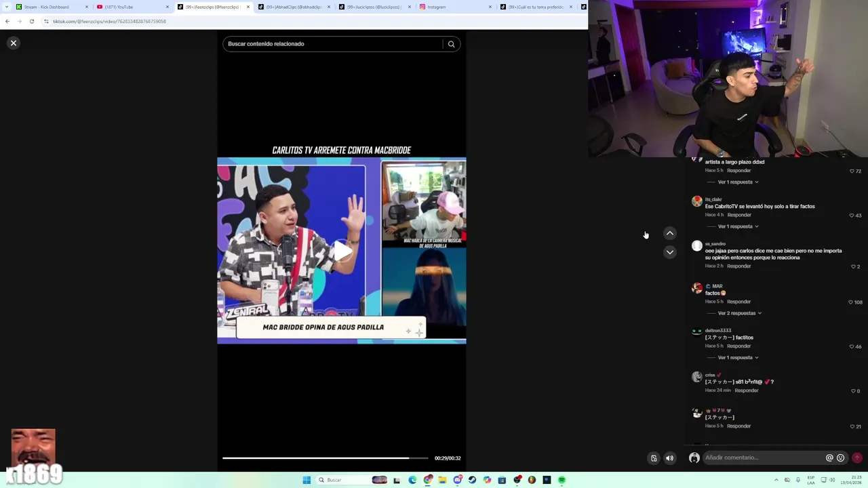Like the CabritoTV comment with 43 likes

[852, 216]
